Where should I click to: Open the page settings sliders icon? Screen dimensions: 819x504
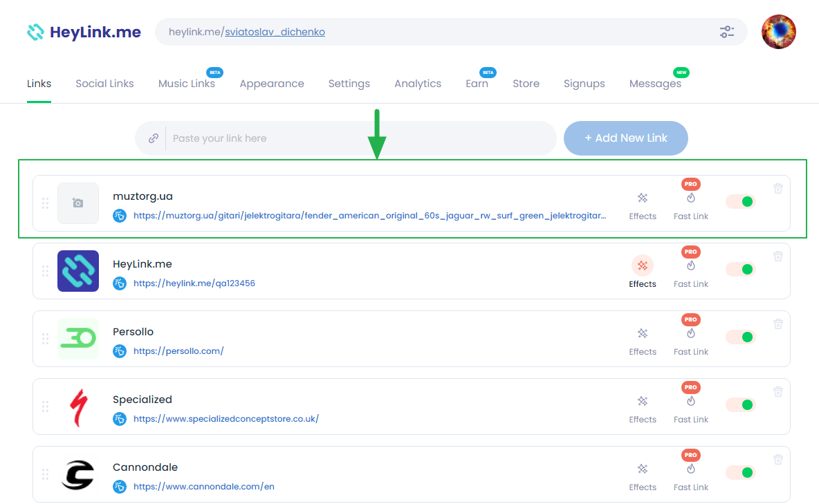726,32
